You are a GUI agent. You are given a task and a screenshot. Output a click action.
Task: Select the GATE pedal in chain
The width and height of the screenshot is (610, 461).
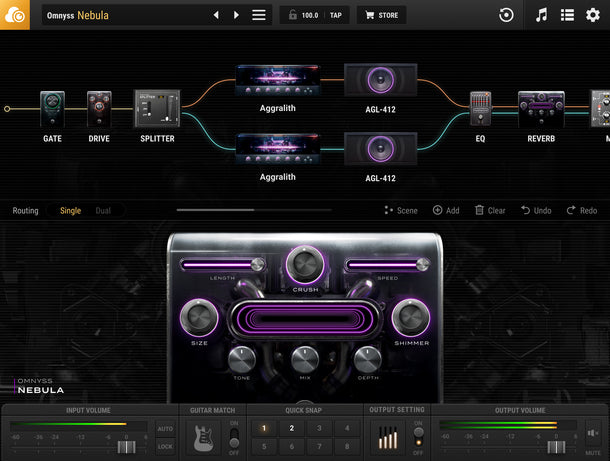[52, 109]
